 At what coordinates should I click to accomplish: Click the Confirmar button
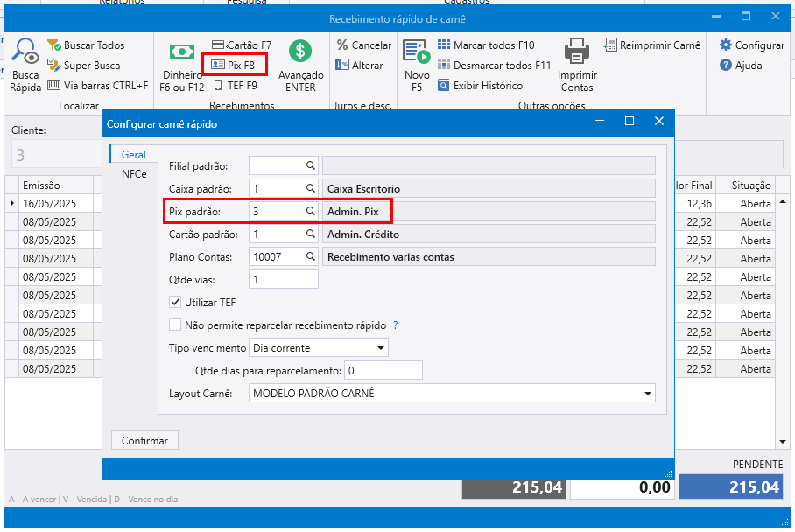(x=144, y=440)
